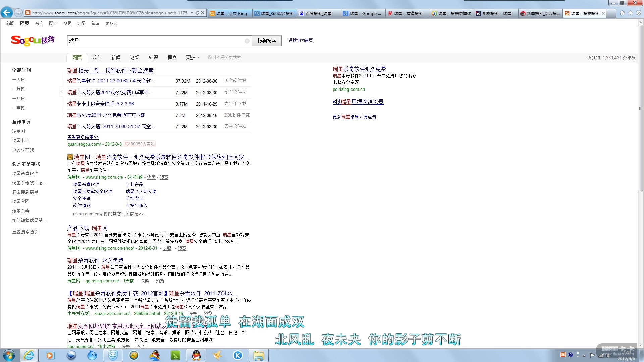The image size is (644, 362).
Task: Clear the search box with the X icon
Action: point(247,41)
